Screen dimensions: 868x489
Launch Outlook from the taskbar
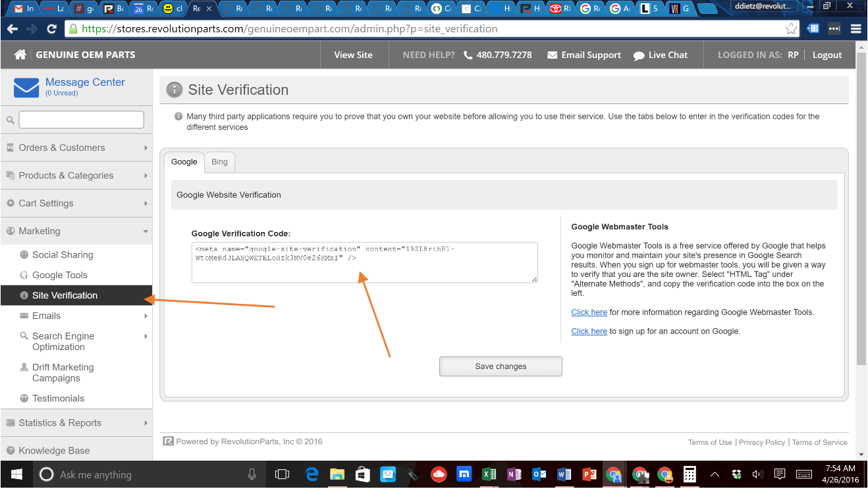tap(539, 475)
